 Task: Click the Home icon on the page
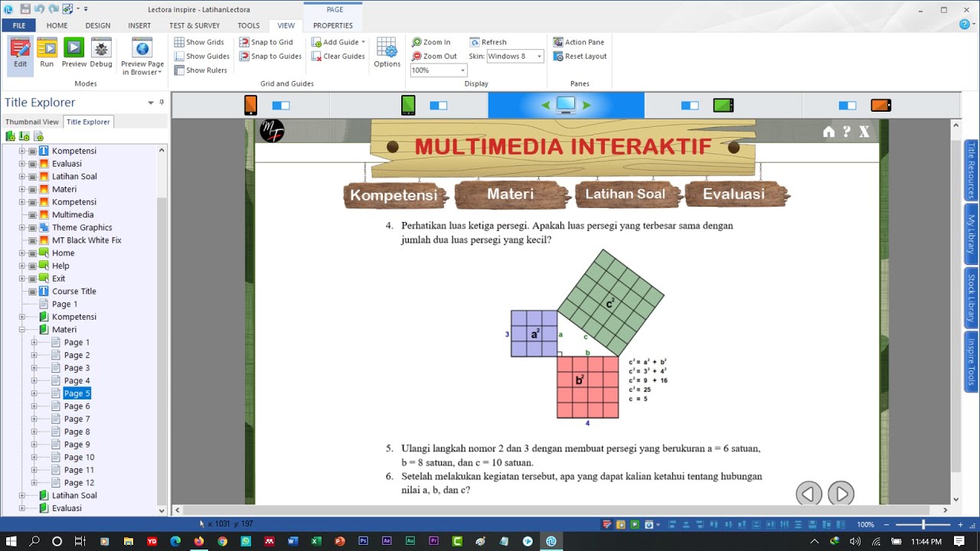pyautogui.click(x=828, y=132)
